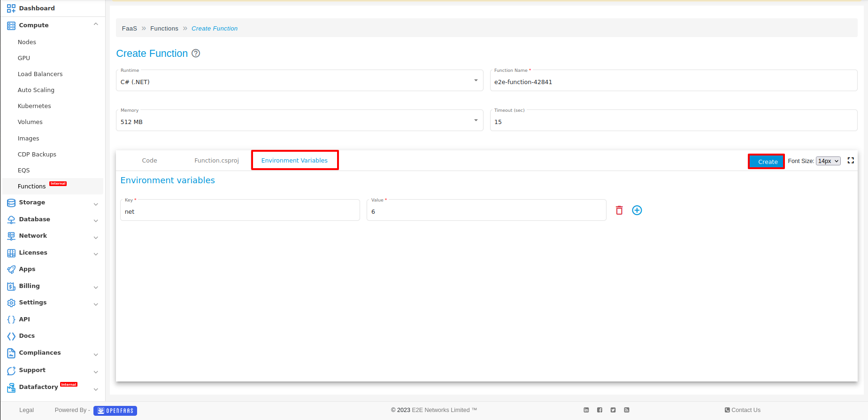
Task: Expand the Support section chevron
Action: point(96,372)
